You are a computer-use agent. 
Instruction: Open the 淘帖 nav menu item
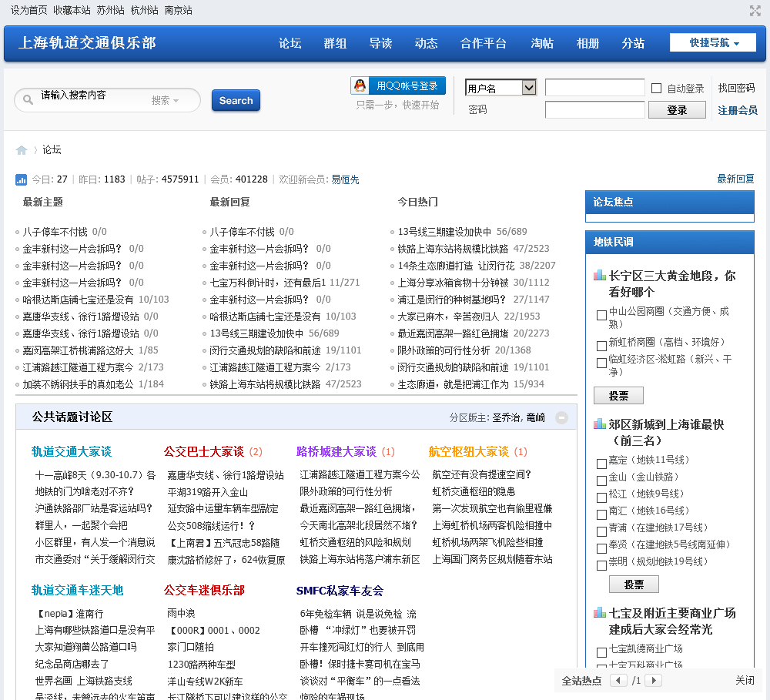point(542,43)
